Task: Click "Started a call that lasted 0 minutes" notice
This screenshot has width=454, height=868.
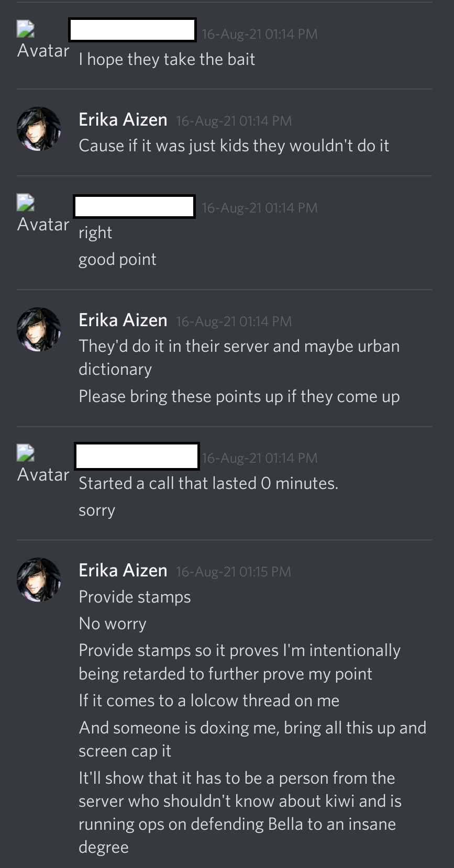Action: click(208, 483)
